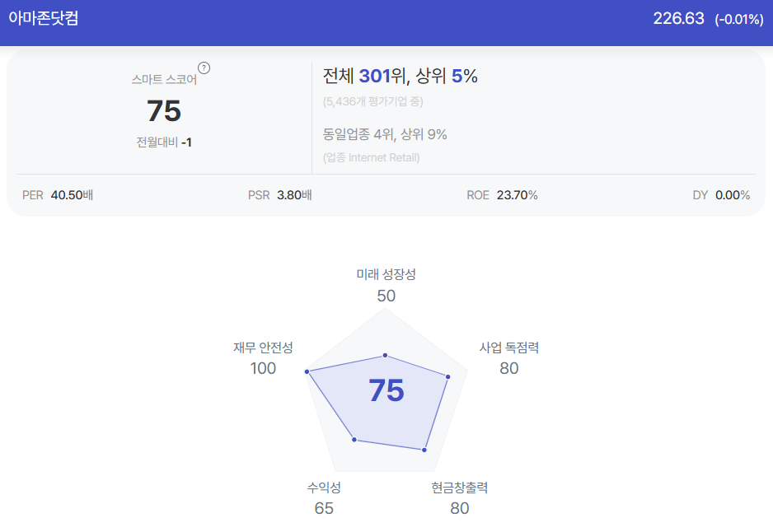
Task: Click the 사업 독점력 radar axis label
Action: point(509,348)
